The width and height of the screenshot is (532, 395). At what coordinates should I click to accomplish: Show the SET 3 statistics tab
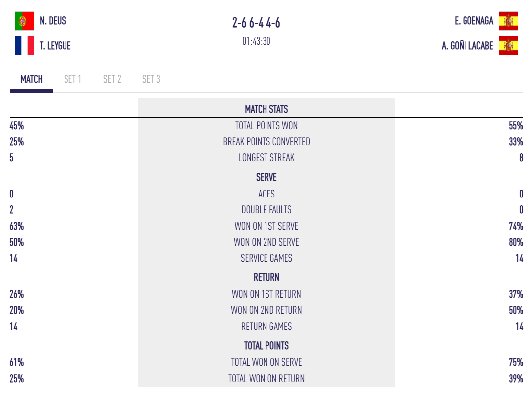pos(151,79)
